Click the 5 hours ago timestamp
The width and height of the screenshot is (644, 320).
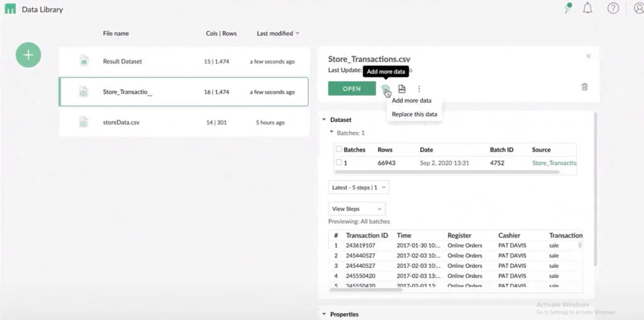[x=270, y=123]
